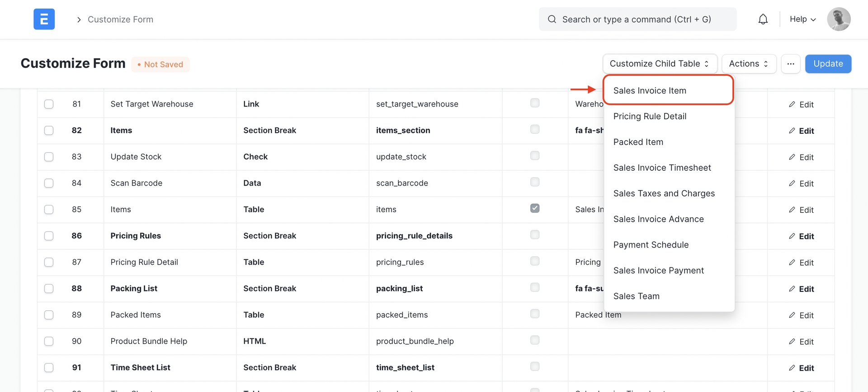This screenshot has width=868, height=392.
Task: Collapse the Customize Child Table dropdown
Action: click(x=659, y=64)
